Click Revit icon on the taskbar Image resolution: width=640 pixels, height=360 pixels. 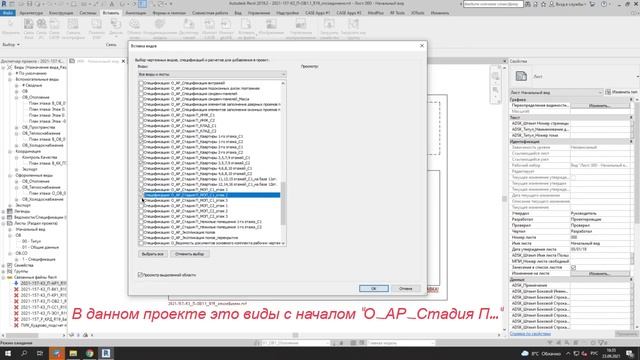pos(106,353)
